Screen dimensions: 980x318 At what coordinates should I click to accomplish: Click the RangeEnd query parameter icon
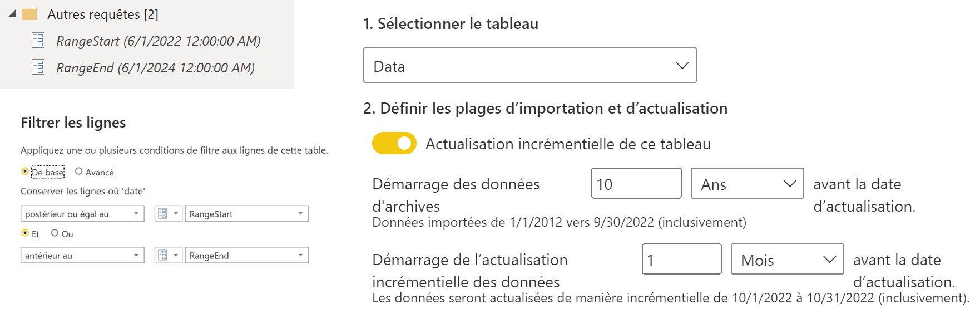coord(38,67)
